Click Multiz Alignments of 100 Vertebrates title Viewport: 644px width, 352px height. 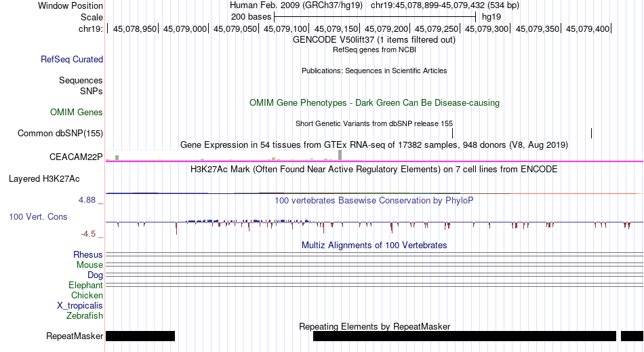coord(374,246)
